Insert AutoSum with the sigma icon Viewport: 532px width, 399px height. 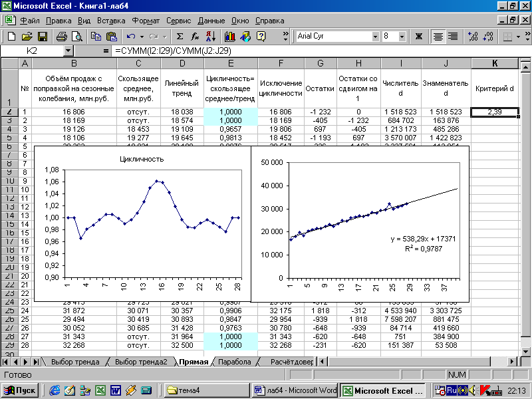click(180, 37)
